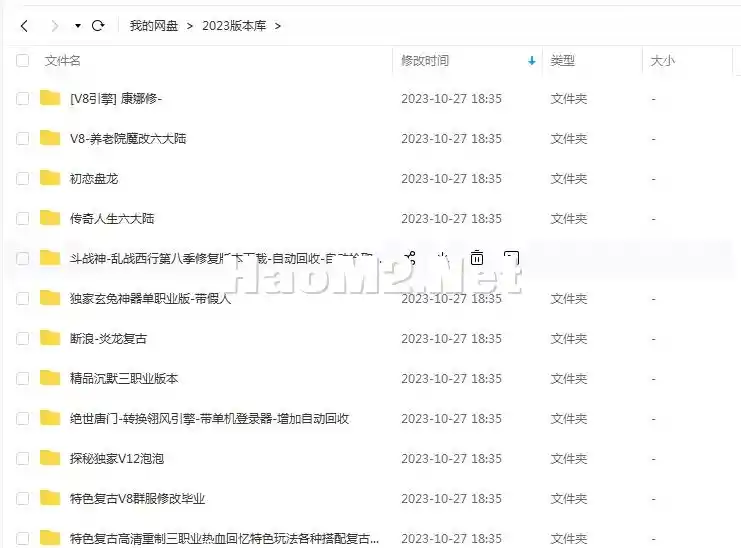Select the checkbox for 探秘独家V12泡泡

click(23, 458)
